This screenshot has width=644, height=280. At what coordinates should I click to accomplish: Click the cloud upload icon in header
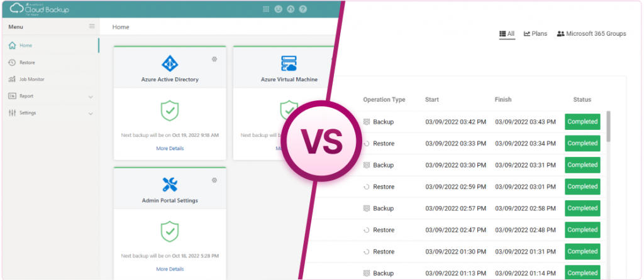click(x=291, y=9)
